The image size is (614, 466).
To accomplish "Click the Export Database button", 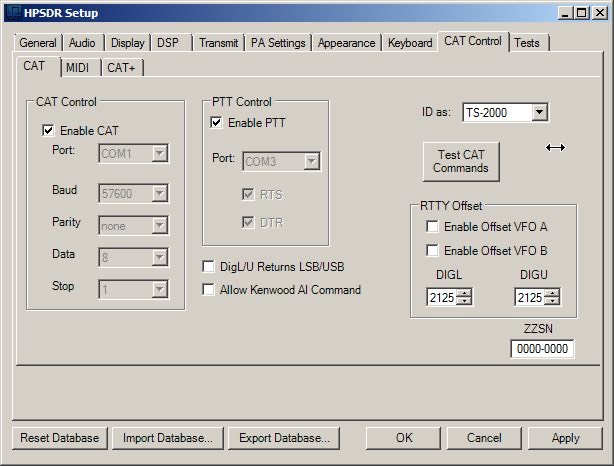I will (x=284, y=438).
